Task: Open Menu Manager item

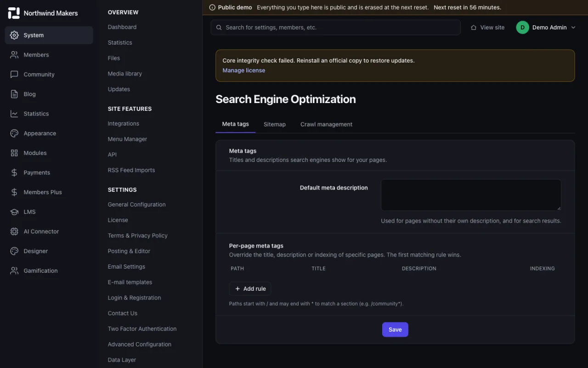Action: [x=127, y=139]
